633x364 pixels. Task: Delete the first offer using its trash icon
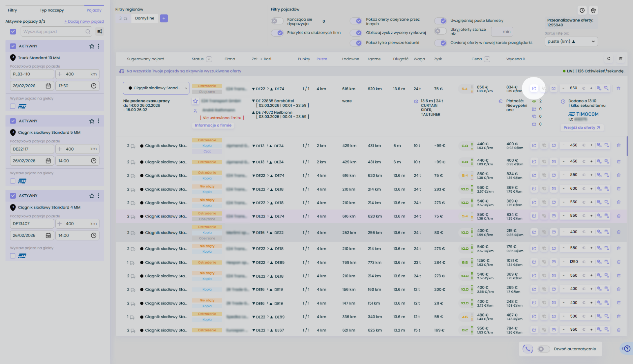point(618,88)
